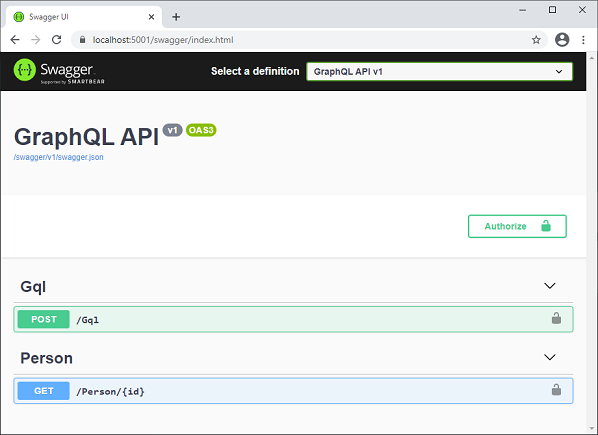The width and height of the screenshot is (598, 435).
Task: Click the /Person/{id} path text
Action: (110, 392)
